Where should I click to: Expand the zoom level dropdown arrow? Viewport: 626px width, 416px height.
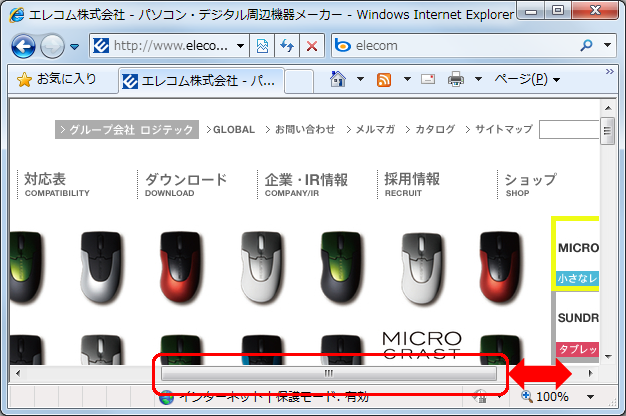590,397
